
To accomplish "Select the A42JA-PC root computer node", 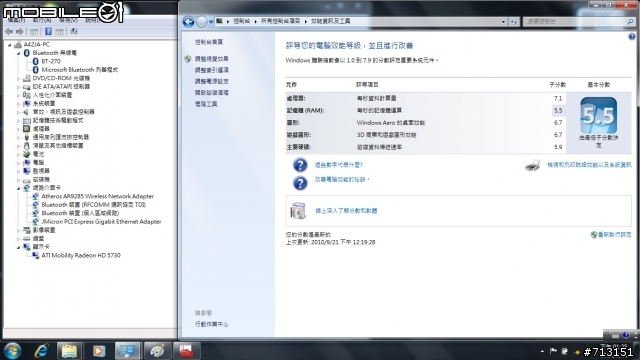I will coord(36,44).
